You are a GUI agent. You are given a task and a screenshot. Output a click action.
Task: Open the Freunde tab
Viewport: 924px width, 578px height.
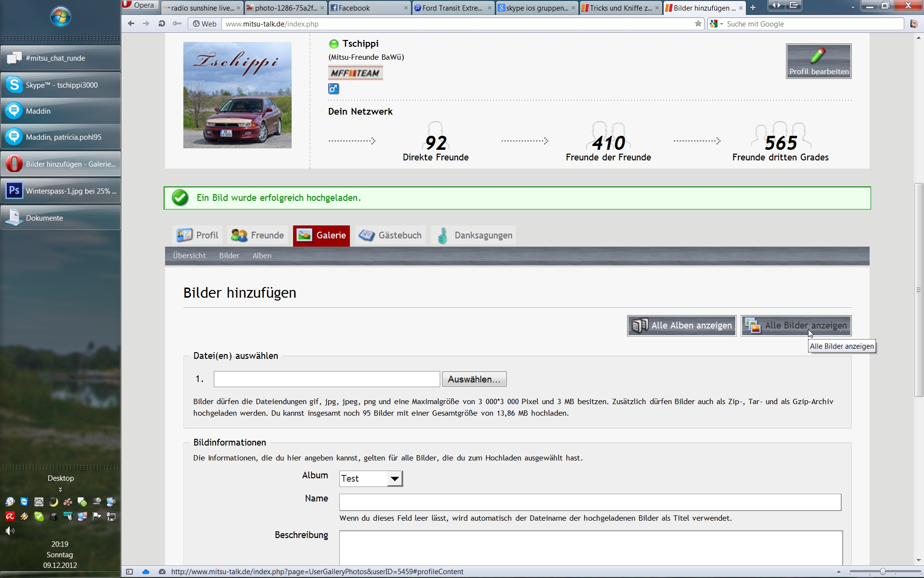(x=257, y=236)
